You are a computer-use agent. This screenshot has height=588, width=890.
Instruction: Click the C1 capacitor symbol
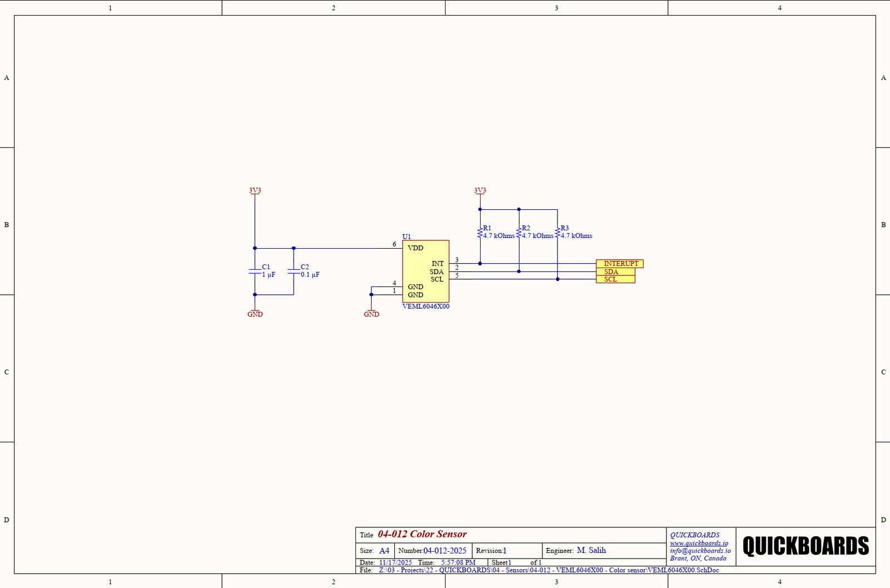[x=255, y=271]
